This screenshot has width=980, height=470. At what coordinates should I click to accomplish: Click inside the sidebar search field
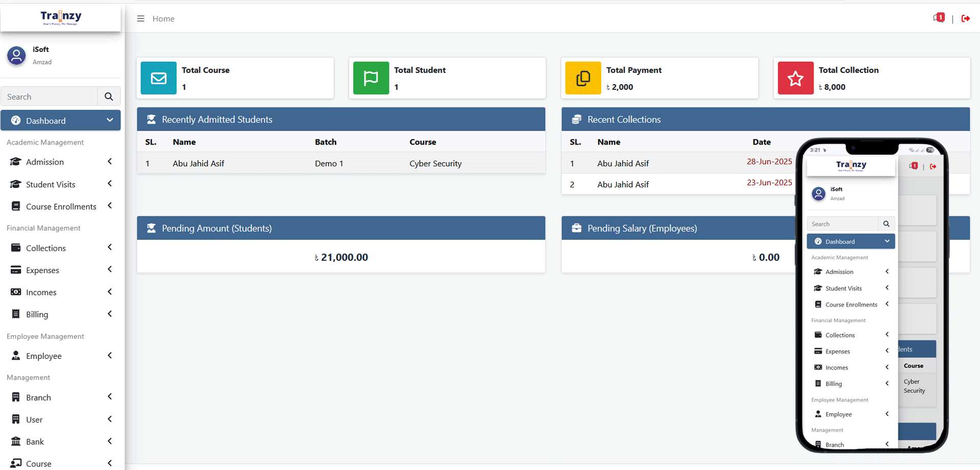(x=50, y=96)
